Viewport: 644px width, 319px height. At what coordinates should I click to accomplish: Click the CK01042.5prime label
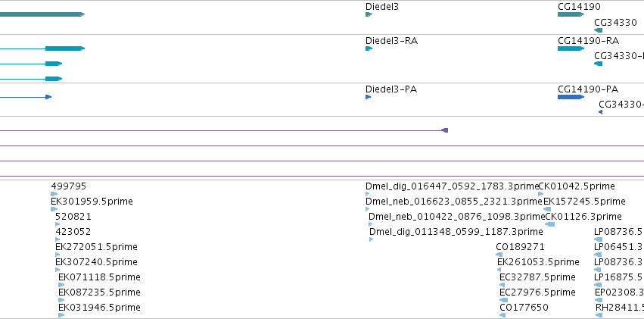[x=577, y=186]
